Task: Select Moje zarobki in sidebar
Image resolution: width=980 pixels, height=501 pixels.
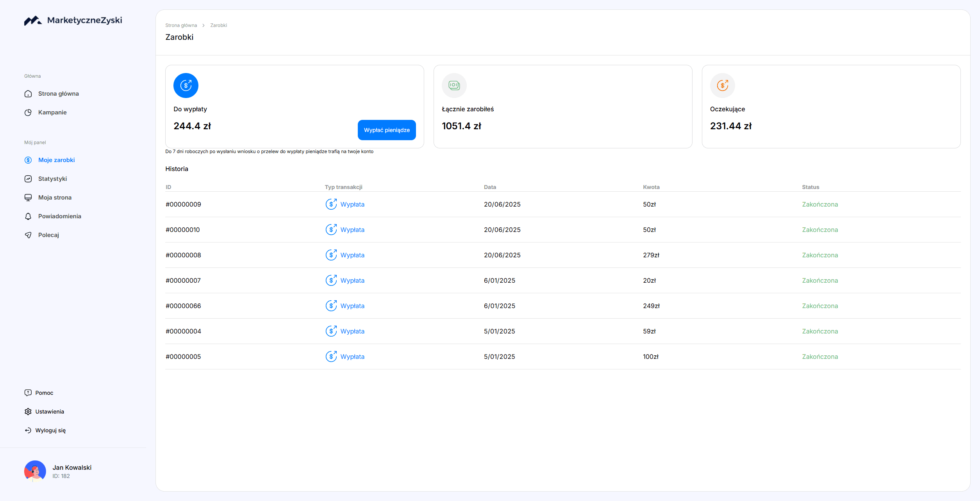Action: point(56,160)
